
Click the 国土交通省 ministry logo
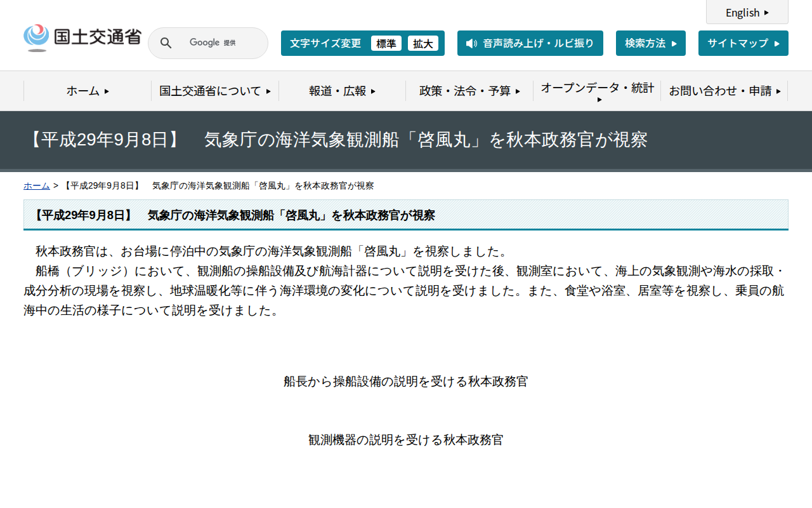[82, 36]
